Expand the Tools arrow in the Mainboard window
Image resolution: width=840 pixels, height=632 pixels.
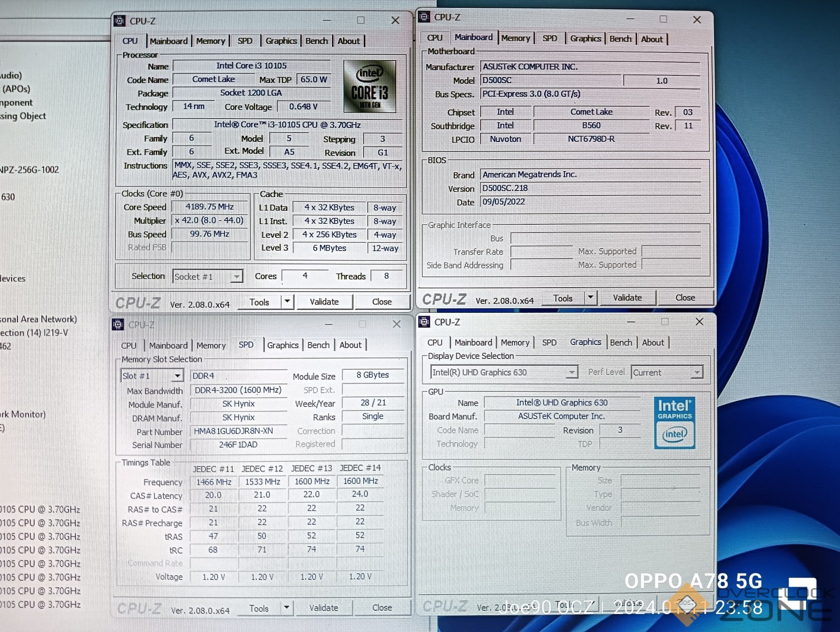coord(590,298)
